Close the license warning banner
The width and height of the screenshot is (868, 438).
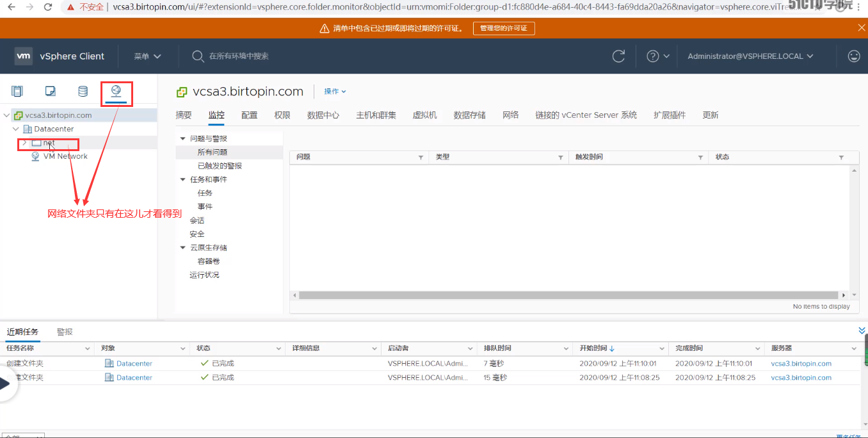tap(861, 28)
